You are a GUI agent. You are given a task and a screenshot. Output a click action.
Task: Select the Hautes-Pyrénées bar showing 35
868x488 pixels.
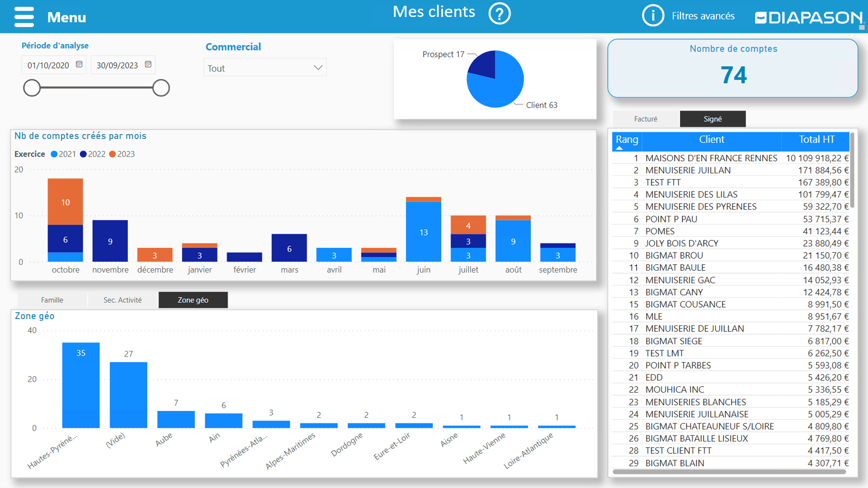tap(81, 385)
